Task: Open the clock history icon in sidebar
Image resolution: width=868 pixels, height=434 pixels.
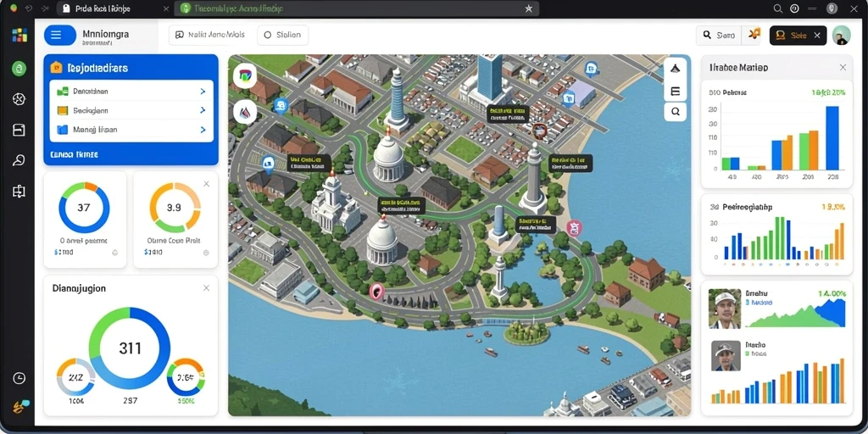Action: click(x=19, y=378)
